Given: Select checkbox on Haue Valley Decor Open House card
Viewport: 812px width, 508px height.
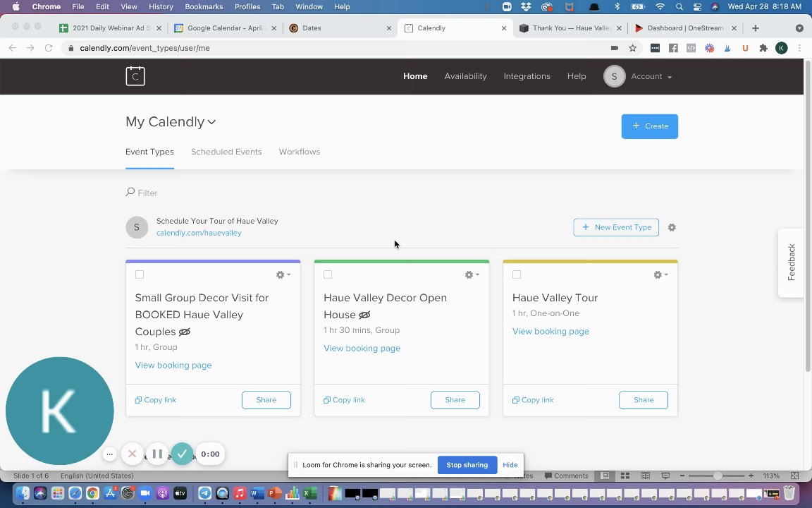Looking at the screenshot, I should pos(328,274).
